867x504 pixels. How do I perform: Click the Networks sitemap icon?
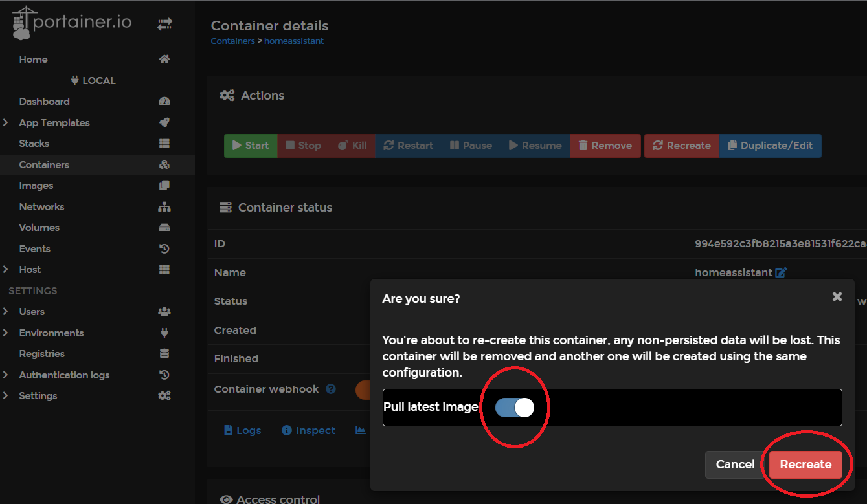pos(164,207)
